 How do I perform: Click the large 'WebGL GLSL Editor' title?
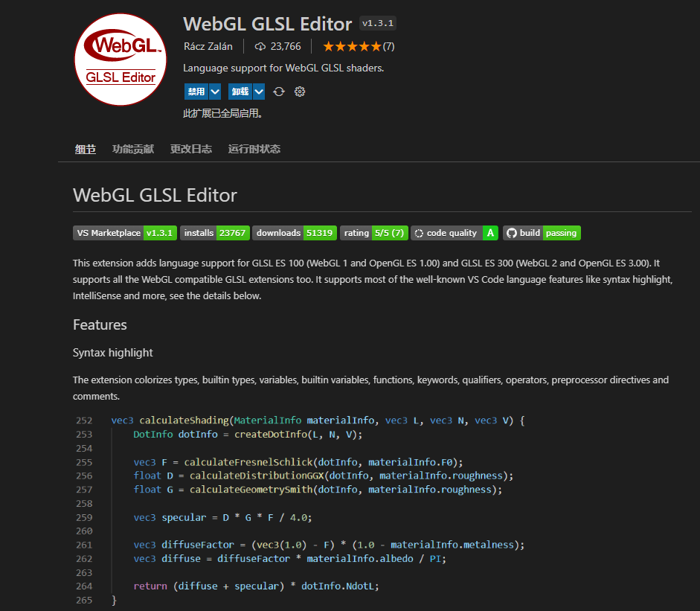pyautogui.click(x=267, y=24)
